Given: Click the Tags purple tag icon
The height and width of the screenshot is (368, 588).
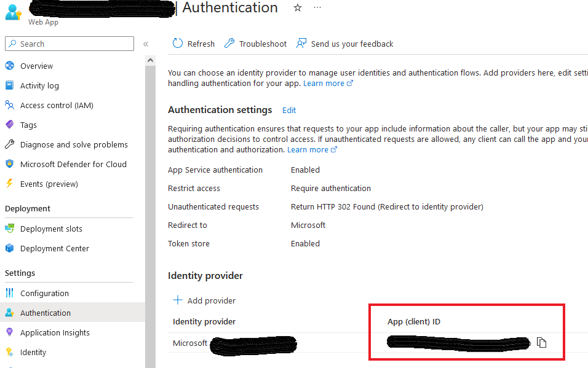Looking at the screenshot, I should (10, 125).
